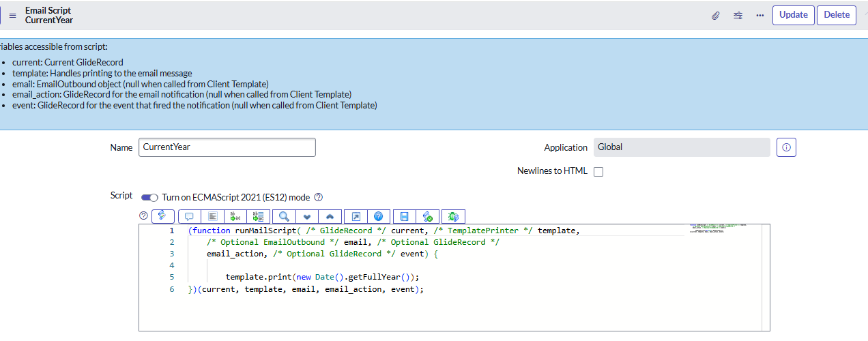Click 'template: Handles printing' info line
This screenshot has height=341, width=868.
coord(102,73)
